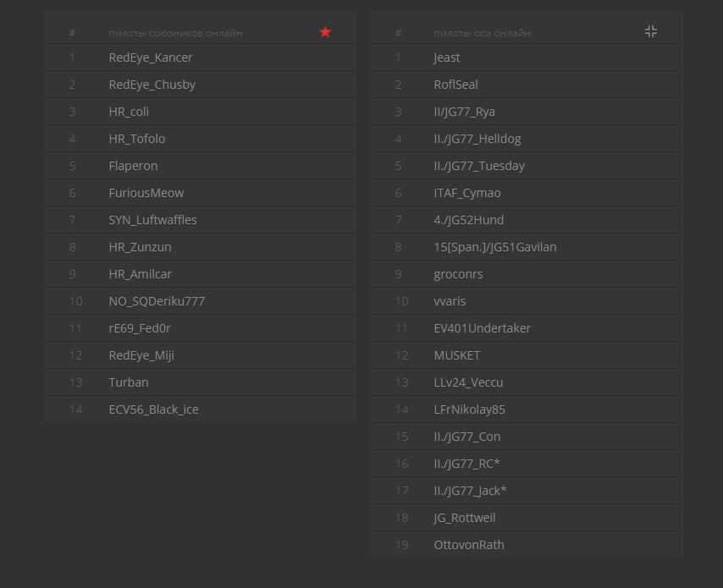Click allied pilots online column header
The image size is (723, 588).
tap(176, 33)
